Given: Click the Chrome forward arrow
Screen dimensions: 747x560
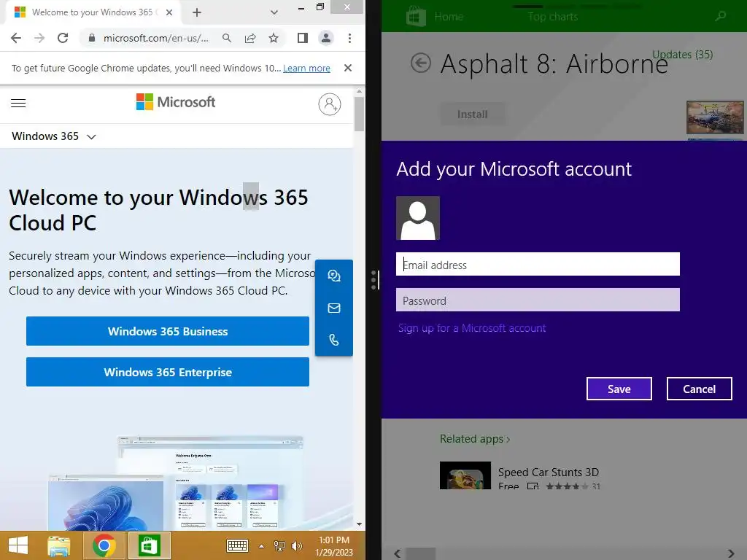Looking at the screenshot, I should [x=39, y=38].
